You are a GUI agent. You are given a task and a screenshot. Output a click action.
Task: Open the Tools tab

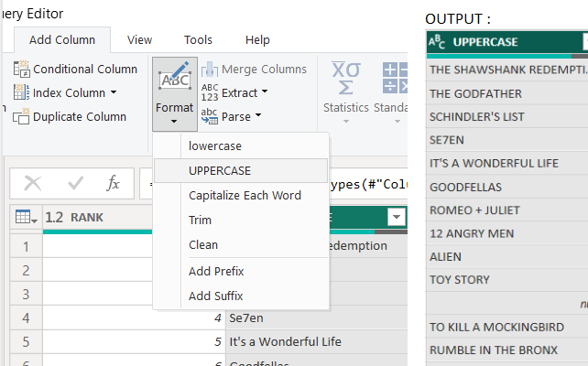198,39
